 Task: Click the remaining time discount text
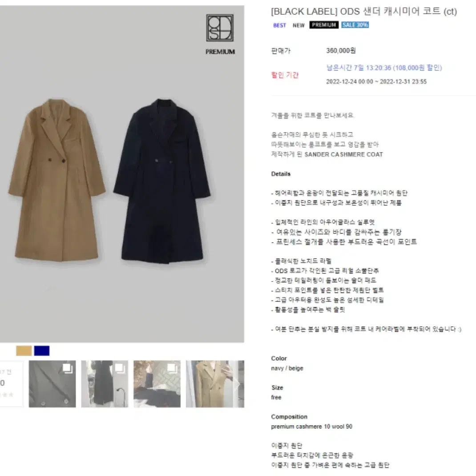click(384, 68)
